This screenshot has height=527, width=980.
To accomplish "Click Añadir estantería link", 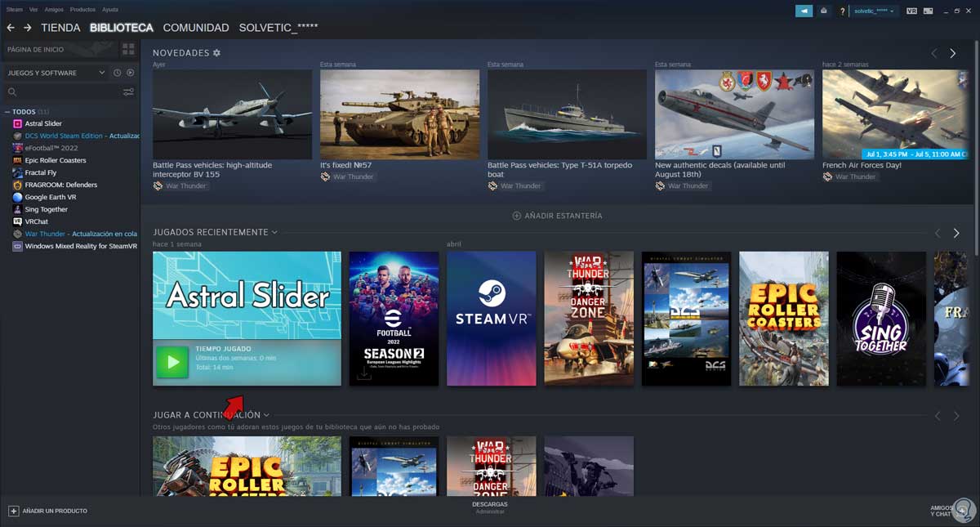I will [x=557, y=216].
